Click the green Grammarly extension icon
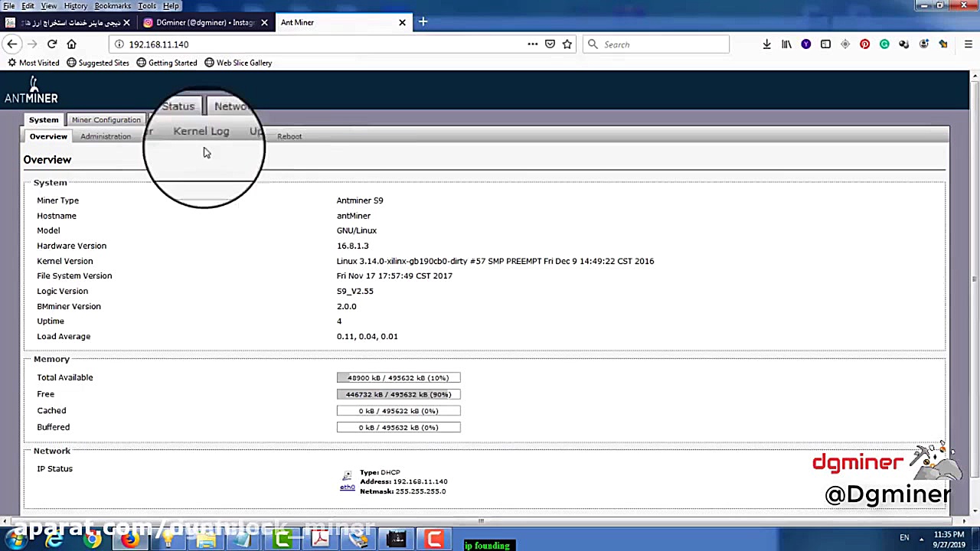Screen dimensions: 980x551 884,44
